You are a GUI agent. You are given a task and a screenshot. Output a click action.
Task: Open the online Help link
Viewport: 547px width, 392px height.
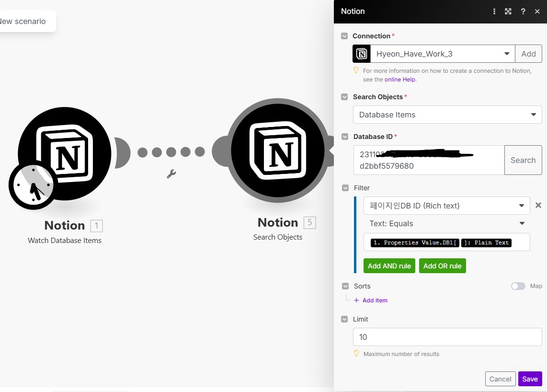(400, 80)
